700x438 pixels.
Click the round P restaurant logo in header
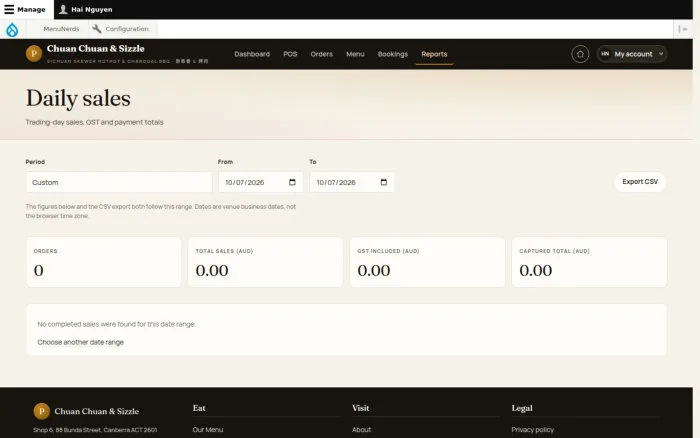click(34, 54)
